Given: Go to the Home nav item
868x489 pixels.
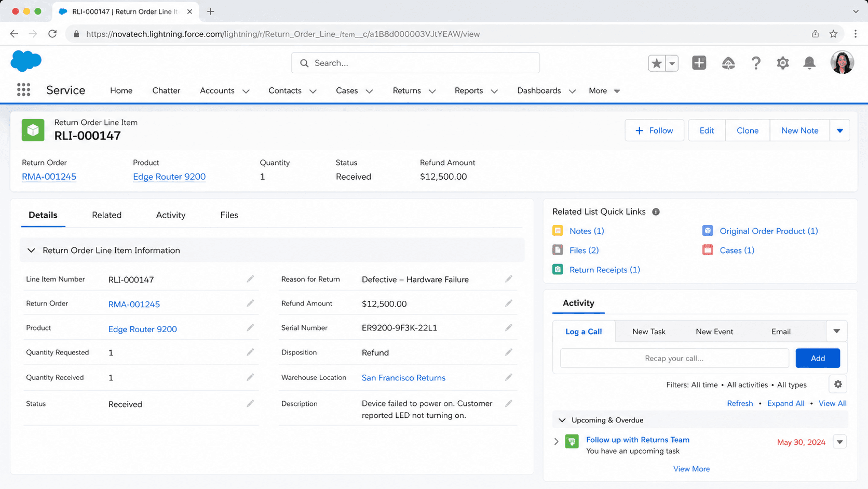Looking at the screenshot, I should 121,90.
